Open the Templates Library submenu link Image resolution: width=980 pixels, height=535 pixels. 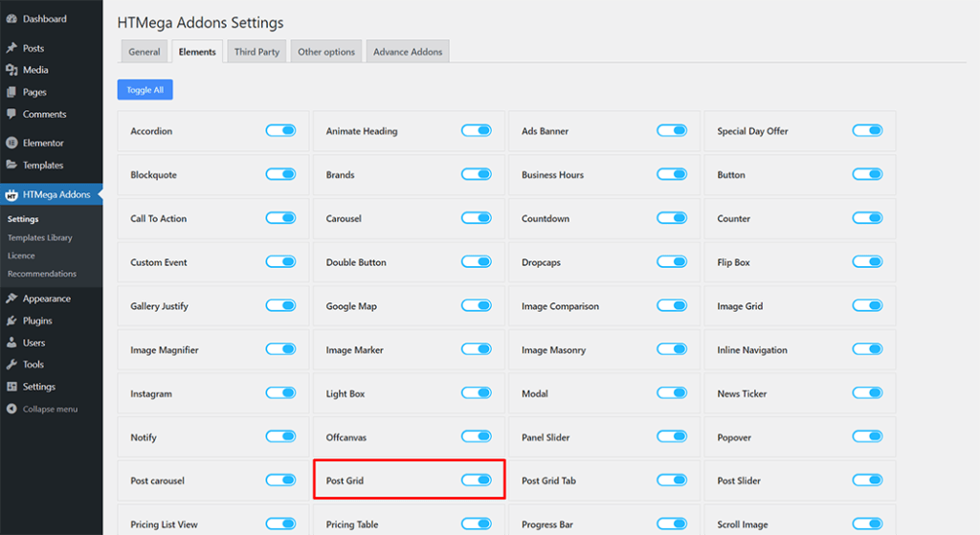point(40,237)
